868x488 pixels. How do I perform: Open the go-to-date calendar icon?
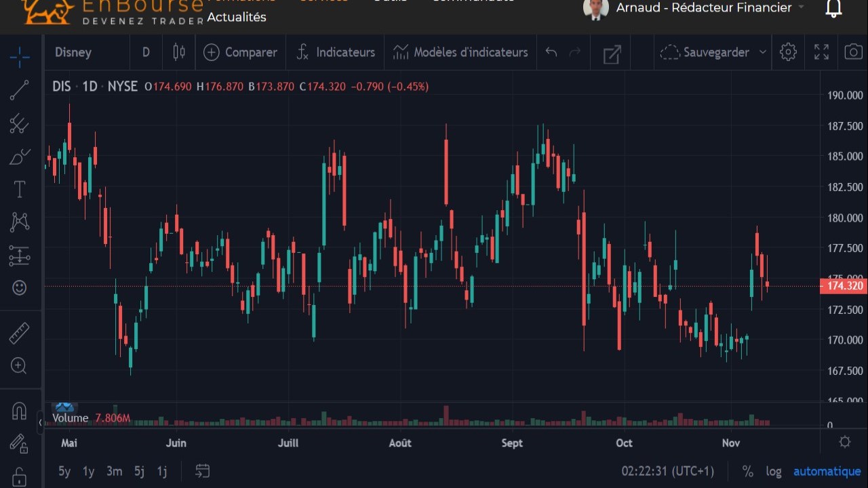(202, 470)
